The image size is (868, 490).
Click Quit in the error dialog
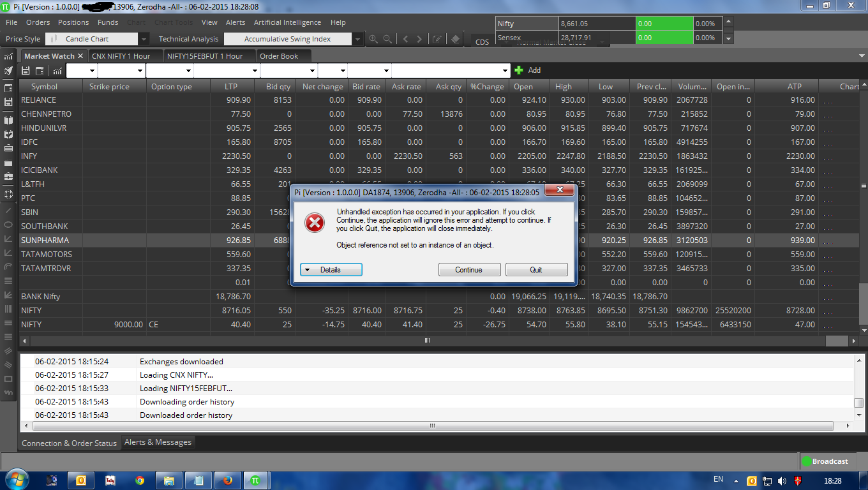(536, 270)
